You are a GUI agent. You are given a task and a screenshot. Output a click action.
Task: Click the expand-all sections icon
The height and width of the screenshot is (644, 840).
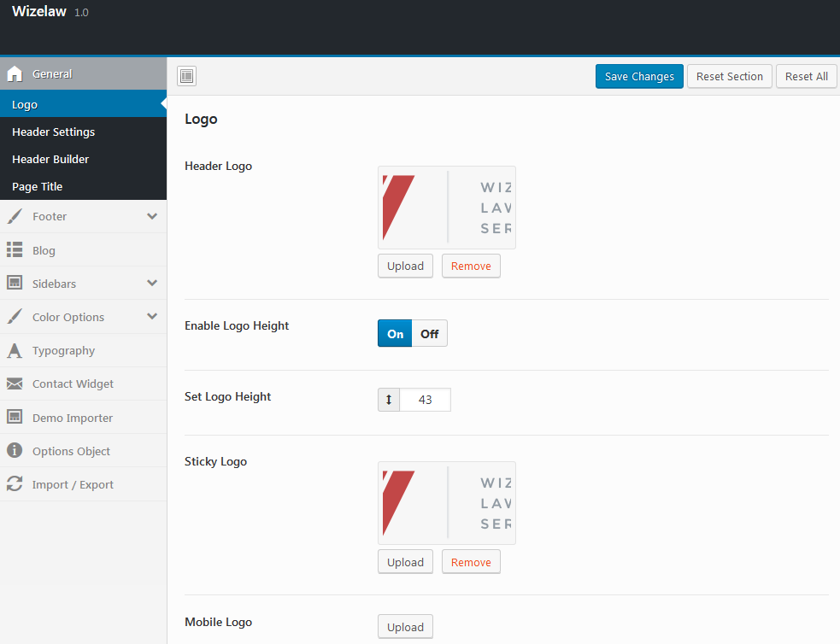tap(187, 77)
